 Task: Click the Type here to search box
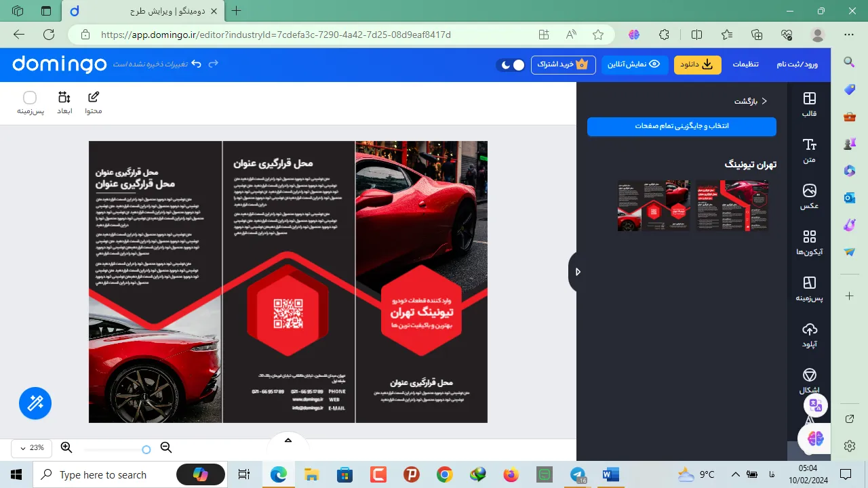pos(129,474)
